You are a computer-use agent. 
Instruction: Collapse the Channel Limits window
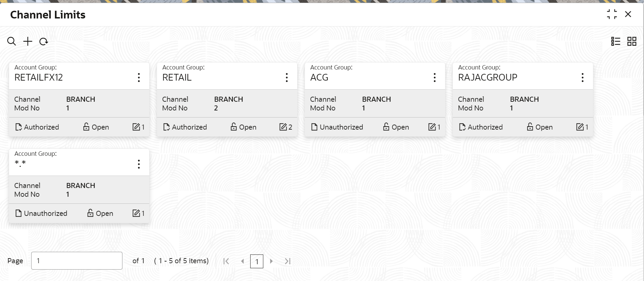(612, 14)
